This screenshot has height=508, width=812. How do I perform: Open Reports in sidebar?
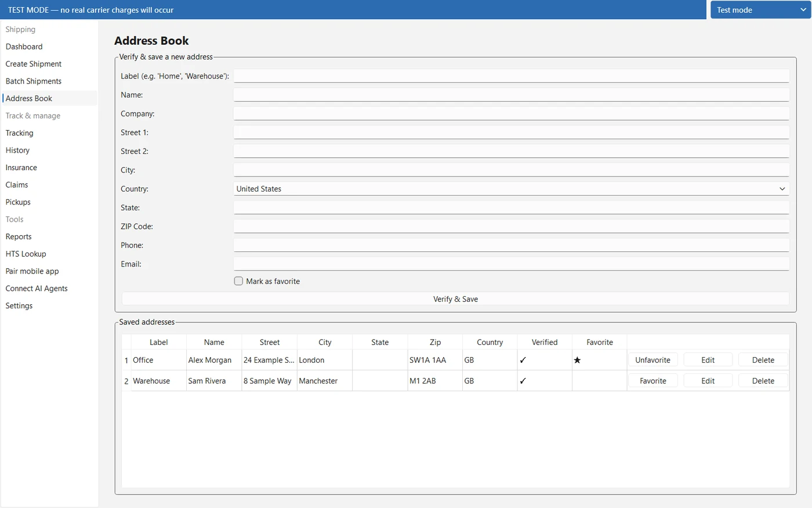(x=49, y=237)
